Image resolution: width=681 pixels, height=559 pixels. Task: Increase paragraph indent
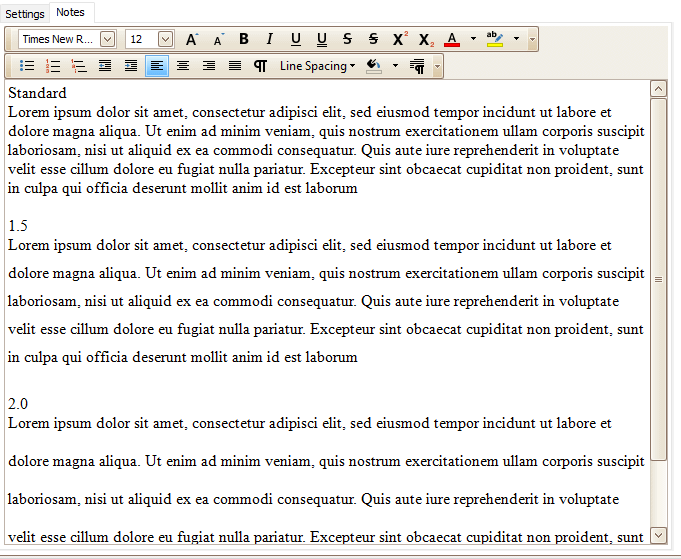coord(131,66)
